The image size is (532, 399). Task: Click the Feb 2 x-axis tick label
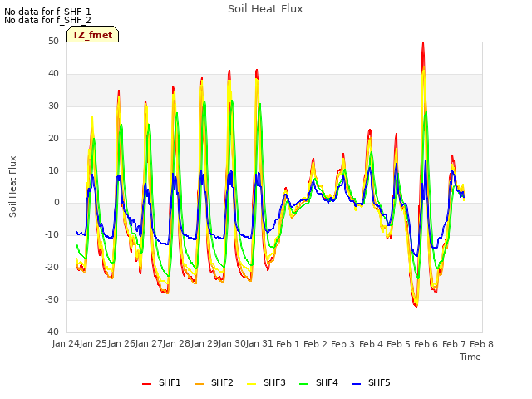click(x=315, y=344)
